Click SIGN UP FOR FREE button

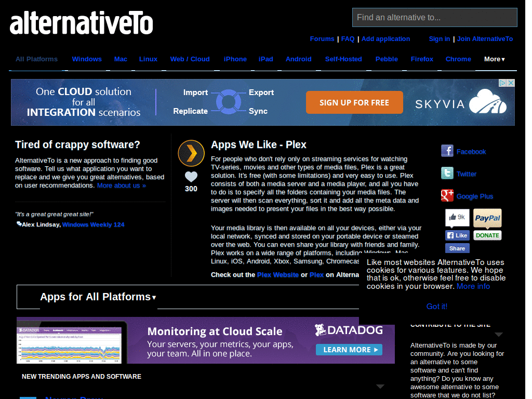pos(354,102)
